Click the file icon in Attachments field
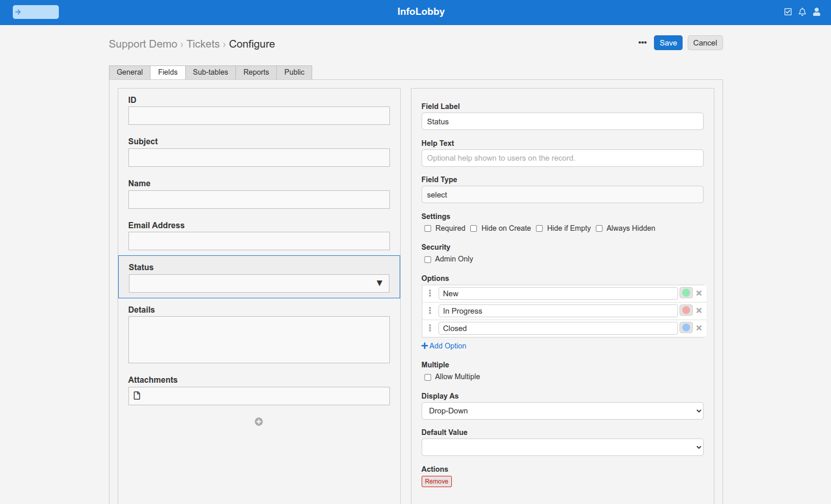831x504 pixels. tap(137, 396)
